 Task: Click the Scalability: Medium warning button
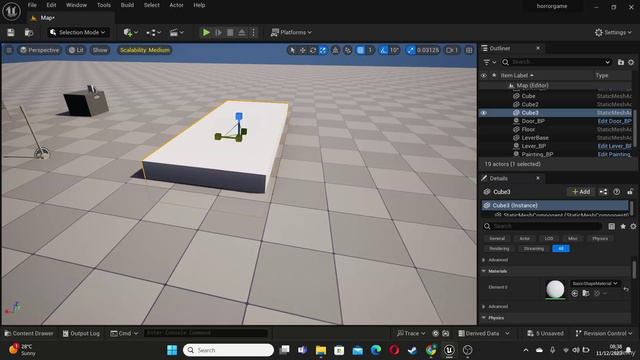coord(144,50)
